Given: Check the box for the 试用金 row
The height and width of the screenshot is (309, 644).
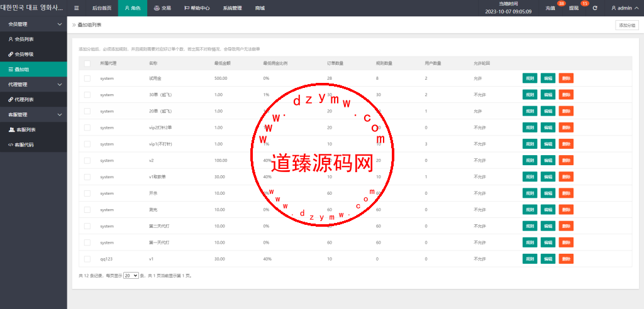Looking at the screenshot, I should point(87,79).
